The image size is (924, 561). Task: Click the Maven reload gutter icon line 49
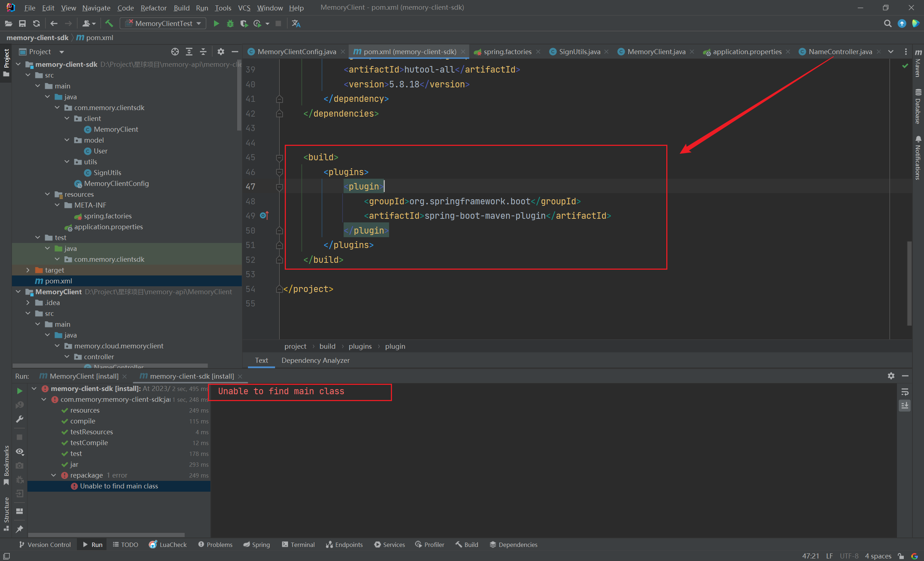point(264,216)
